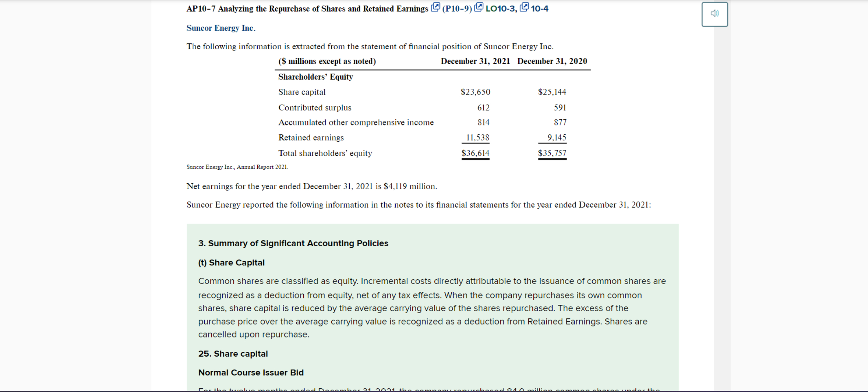Open the LO10-3 learning objective link

coord(501,8)
